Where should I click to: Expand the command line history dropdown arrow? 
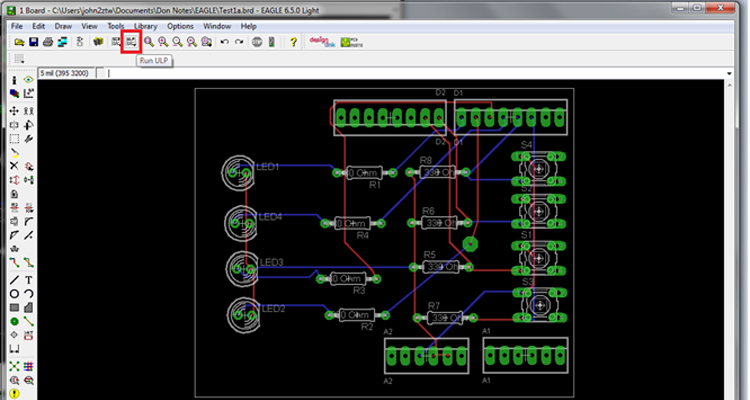729,73
